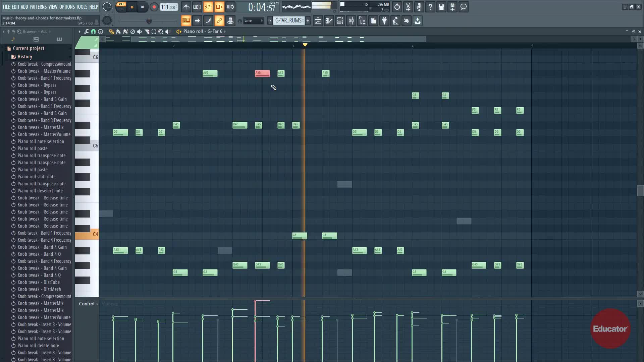
Task: Click the tempo field showing 111.000
Action: tap(168, 7)
